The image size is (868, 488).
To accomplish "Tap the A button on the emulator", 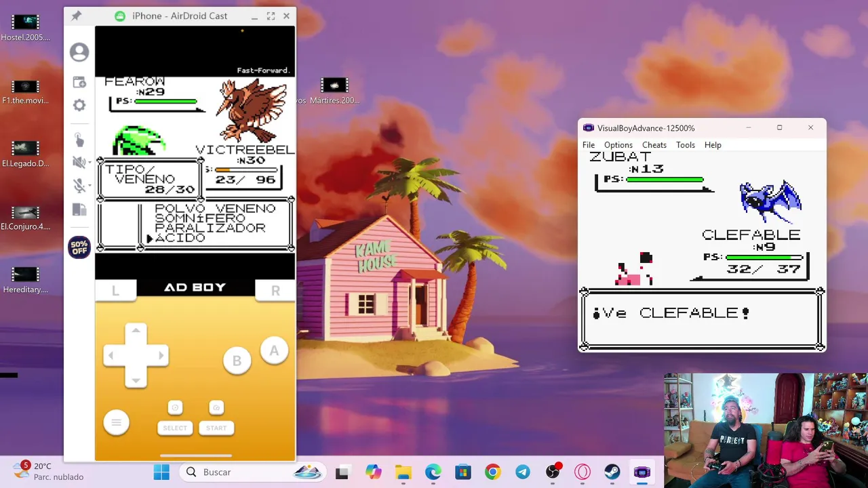I will click(x=274, y=350).
